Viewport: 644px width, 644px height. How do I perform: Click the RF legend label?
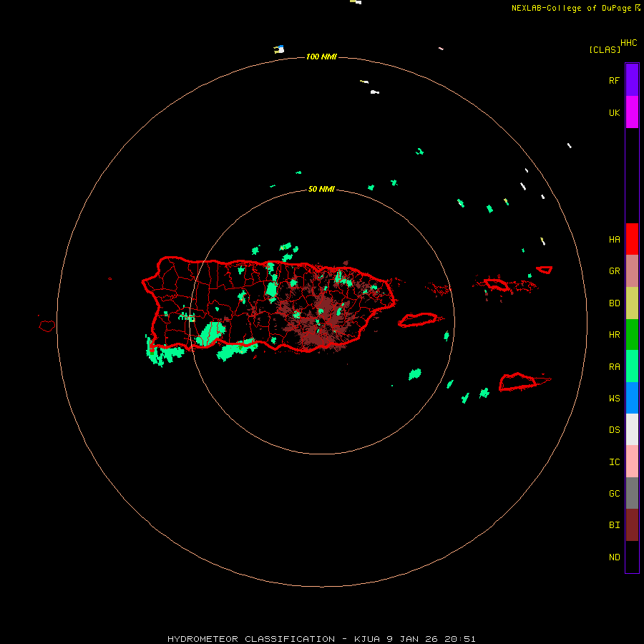click(614, 80)
